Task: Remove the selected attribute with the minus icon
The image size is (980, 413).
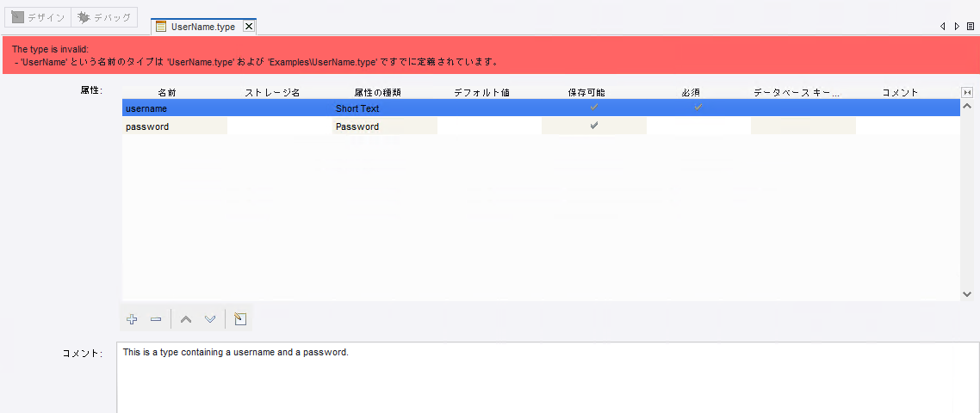Action: [x=156, y=319]
